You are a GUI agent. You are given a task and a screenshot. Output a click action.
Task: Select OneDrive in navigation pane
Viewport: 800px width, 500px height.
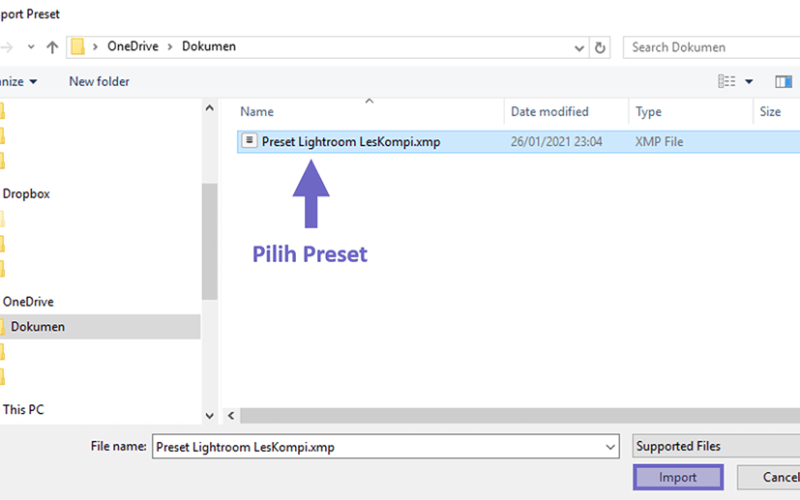(28, 302)
